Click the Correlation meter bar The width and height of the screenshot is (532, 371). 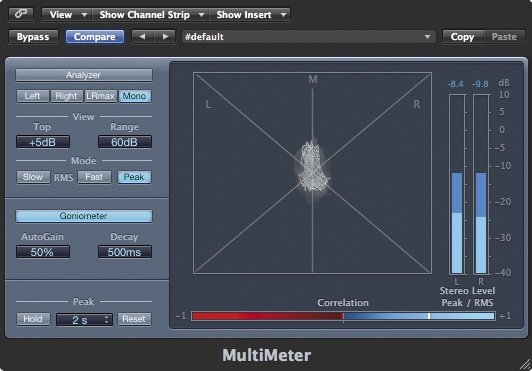(343, 316)
